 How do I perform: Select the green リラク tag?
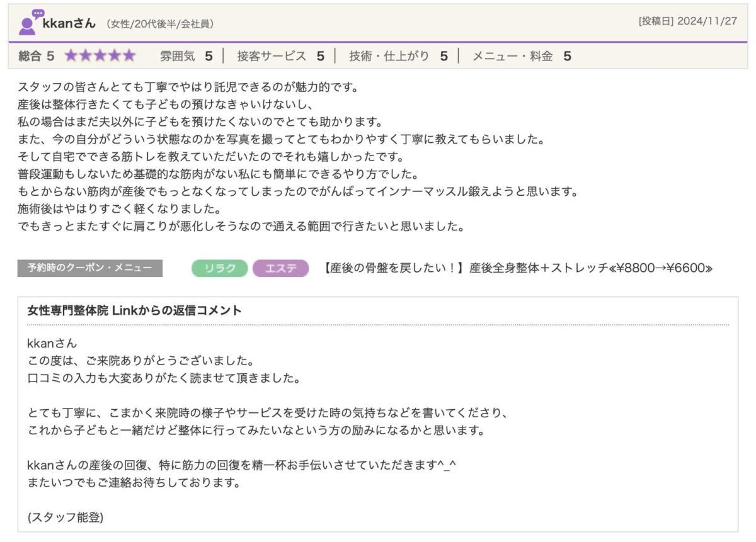219,268
